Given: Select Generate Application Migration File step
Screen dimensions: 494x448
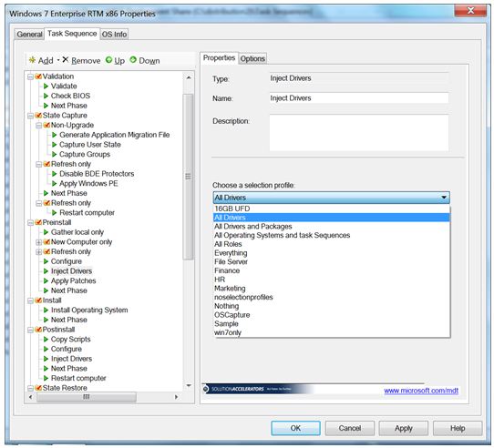Looking at the screenshot, I should (114, 135).
